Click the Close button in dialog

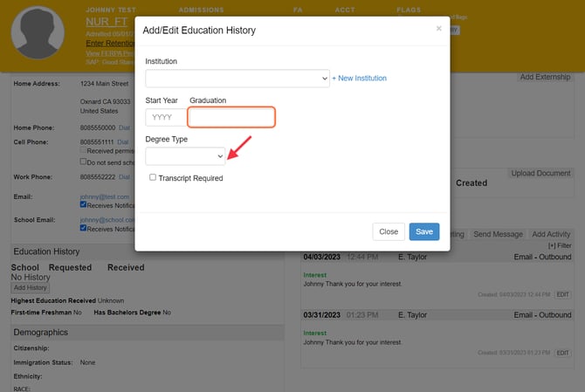(389, 231)
